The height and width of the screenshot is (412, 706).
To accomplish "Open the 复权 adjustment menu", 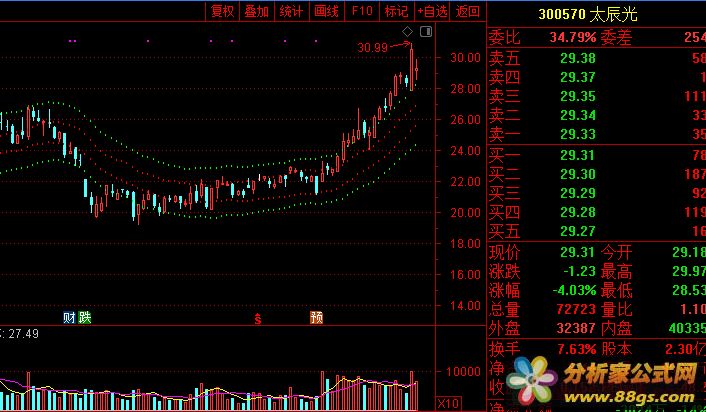I will click(222, 11).
